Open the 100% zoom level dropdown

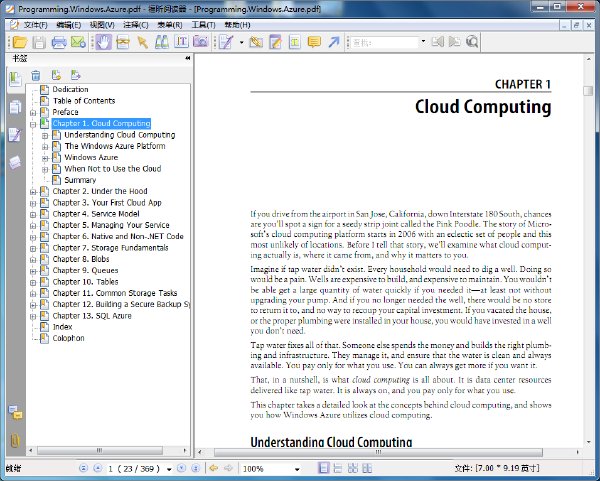click(297, 469)
